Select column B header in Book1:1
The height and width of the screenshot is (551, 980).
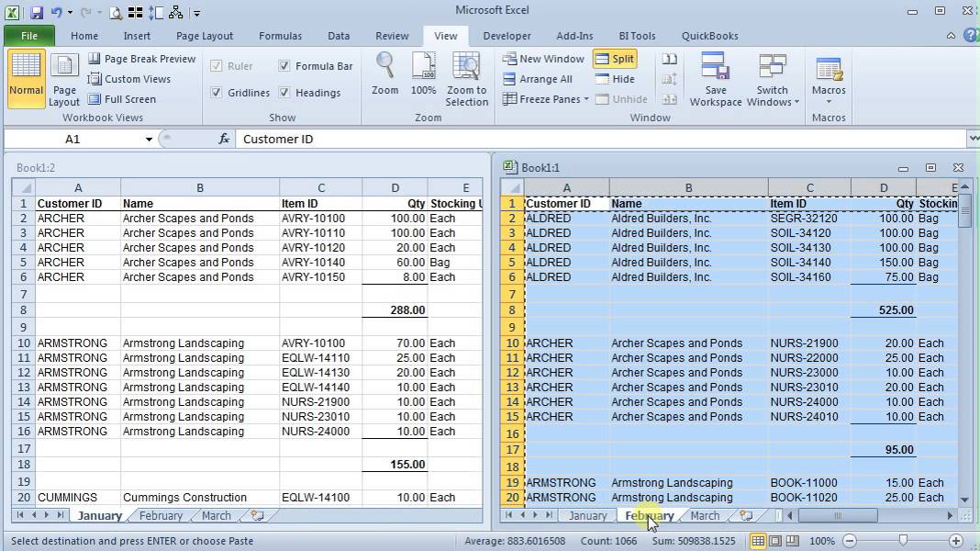[x=688, y=187]
